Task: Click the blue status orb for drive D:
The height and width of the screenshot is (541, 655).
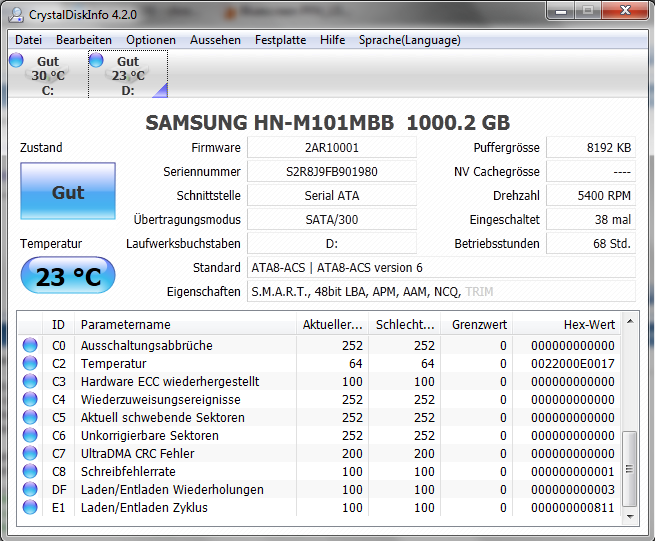Action: (x=96, y=60)
